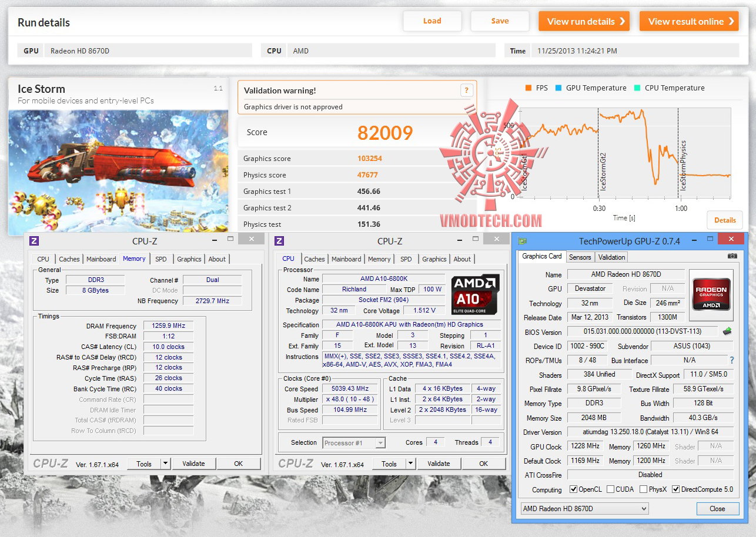Image resolution: width=756 pixels, height=537 pixels.
Task: Click the BIOS Version field in GPU-Z
Action: [x=643, y=332]
